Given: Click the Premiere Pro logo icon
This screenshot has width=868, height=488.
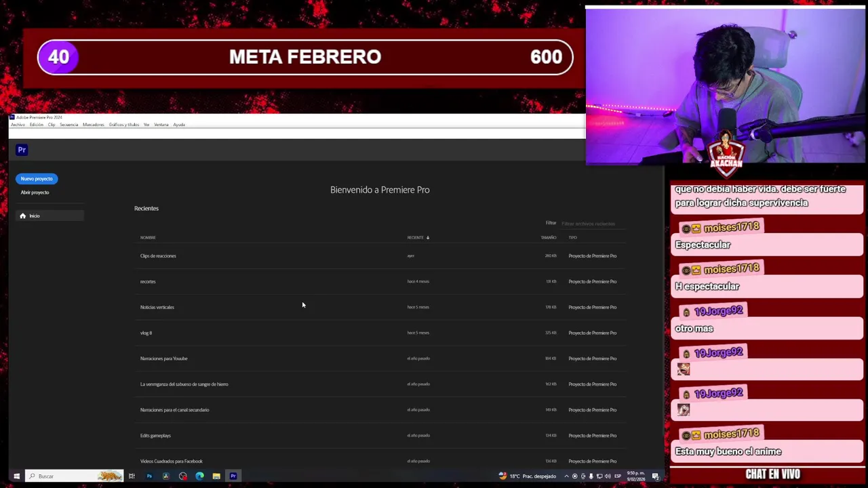Looking at the screenshot, I should (x=22, y=150).
